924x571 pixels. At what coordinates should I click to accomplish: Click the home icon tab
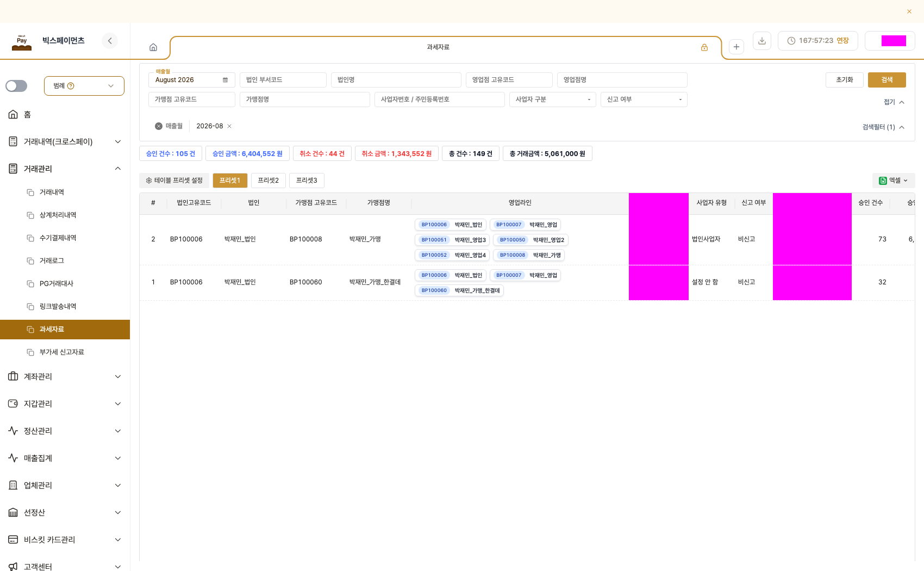(x=153, y=47)
